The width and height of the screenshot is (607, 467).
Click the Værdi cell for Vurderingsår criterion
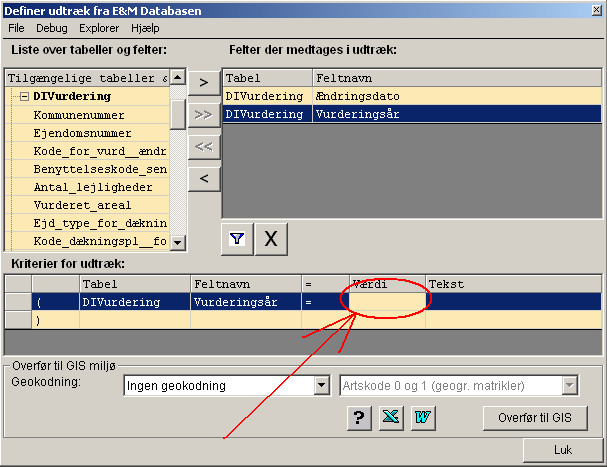click(388, 301)
